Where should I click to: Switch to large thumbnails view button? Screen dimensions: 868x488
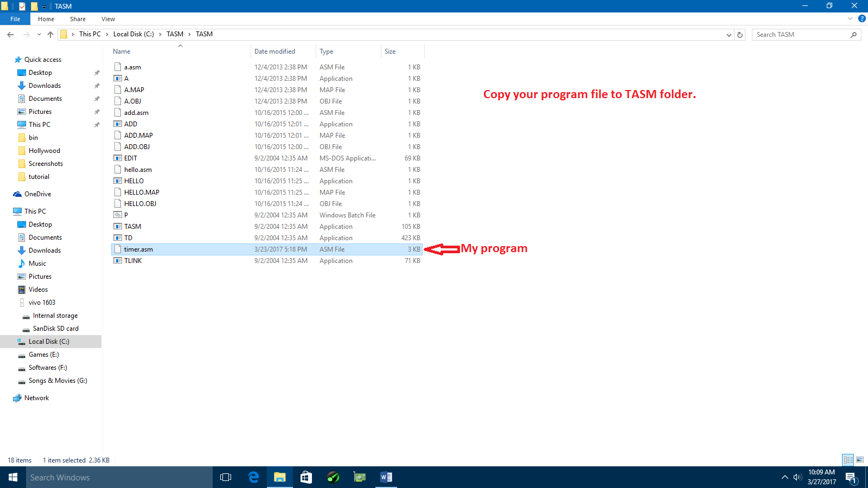860,460
